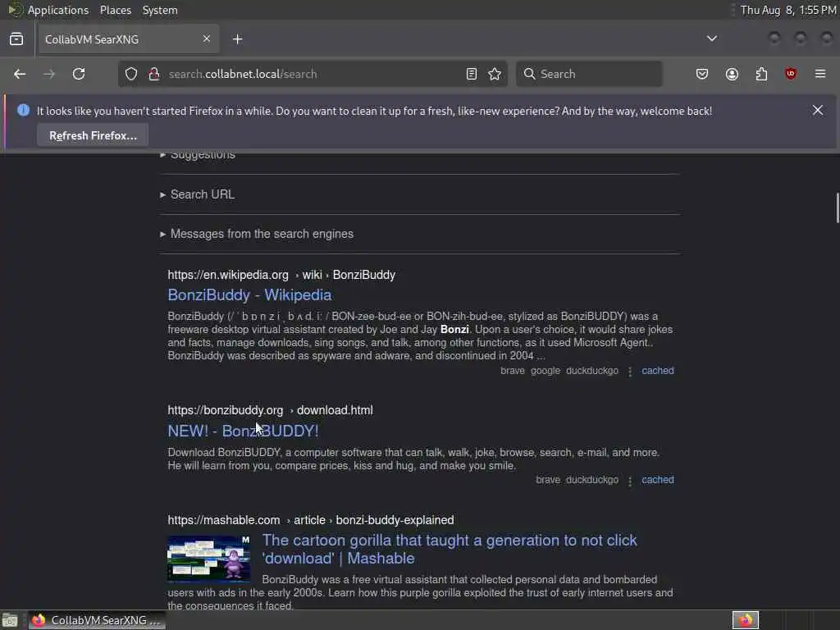Expand Messages from the search engines

pyautogui.click(x=257, y=234)
